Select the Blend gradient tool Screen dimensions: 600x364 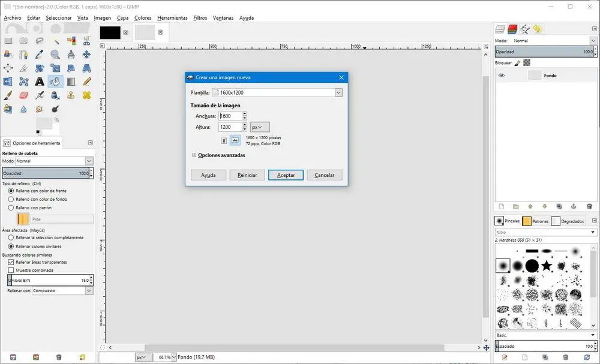point(71,82)
